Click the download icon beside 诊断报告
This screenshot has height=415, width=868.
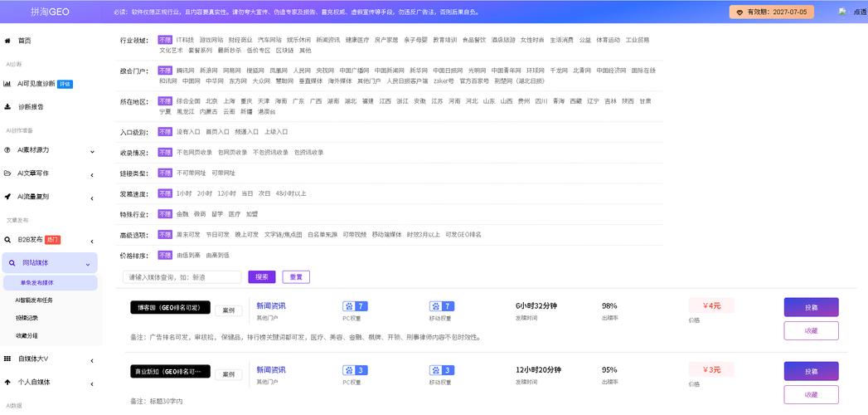click(x=7, y=106)
